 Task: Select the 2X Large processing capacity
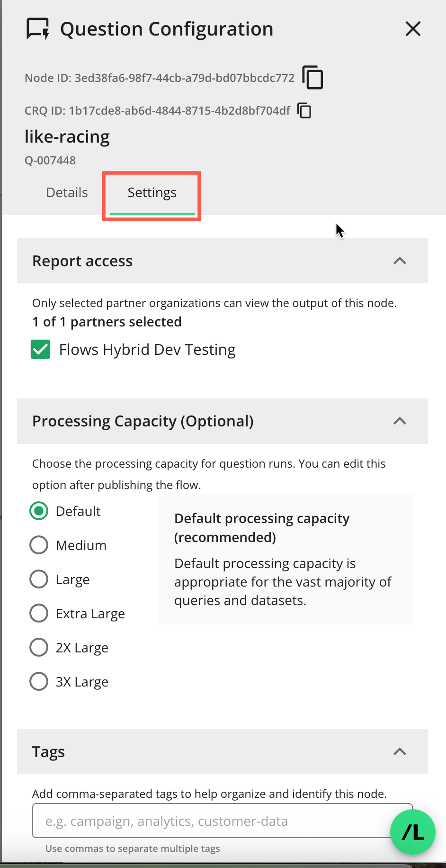tap(39, 647)
